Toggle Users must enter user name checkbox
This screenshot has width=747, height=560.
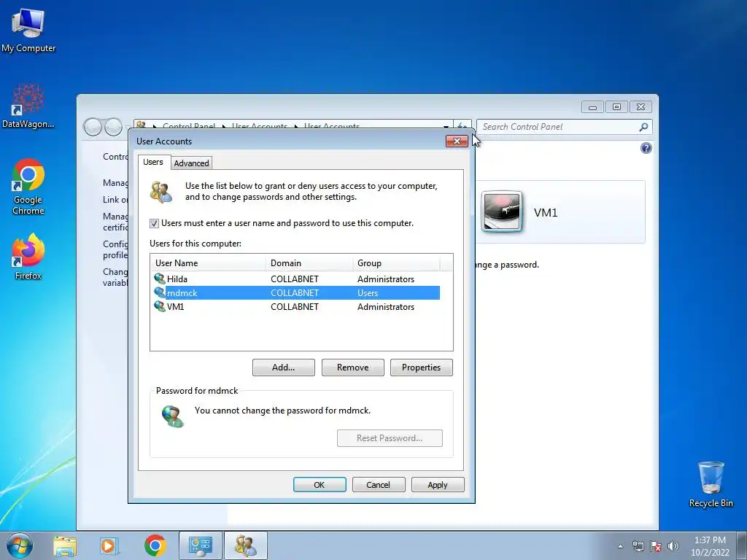click(x=154, y=223)
